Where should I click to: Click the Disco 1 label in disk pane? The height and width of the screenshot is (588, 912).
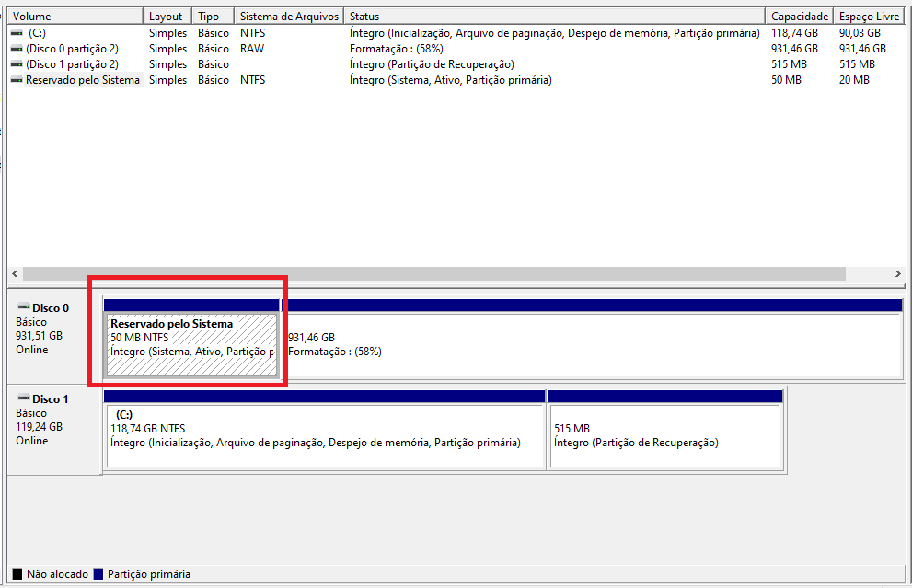51,399
